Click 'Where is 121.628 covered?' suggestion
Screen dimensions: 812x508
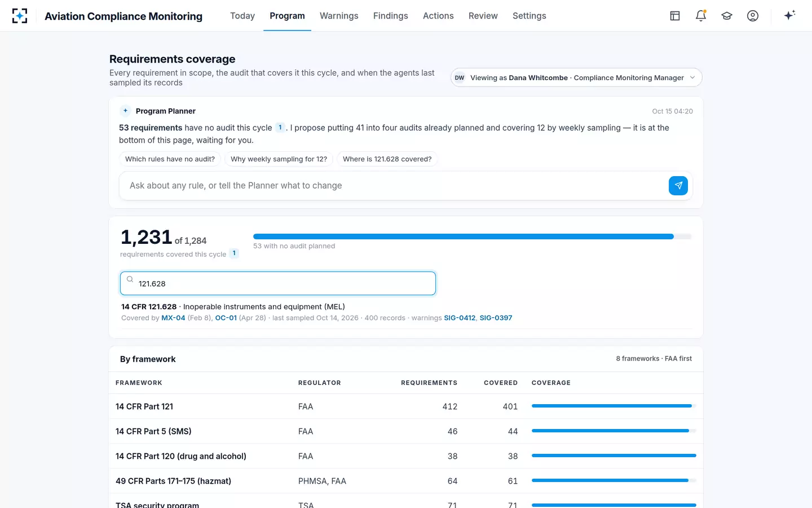[387, 159]
